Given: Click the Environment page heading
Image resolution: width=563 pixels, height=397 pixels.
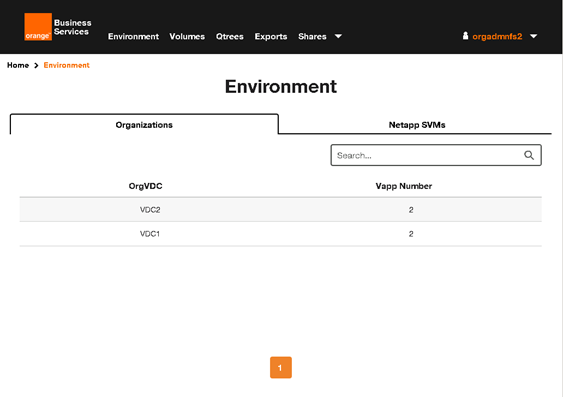Looking at the screenshot, I should pos(281,87).
